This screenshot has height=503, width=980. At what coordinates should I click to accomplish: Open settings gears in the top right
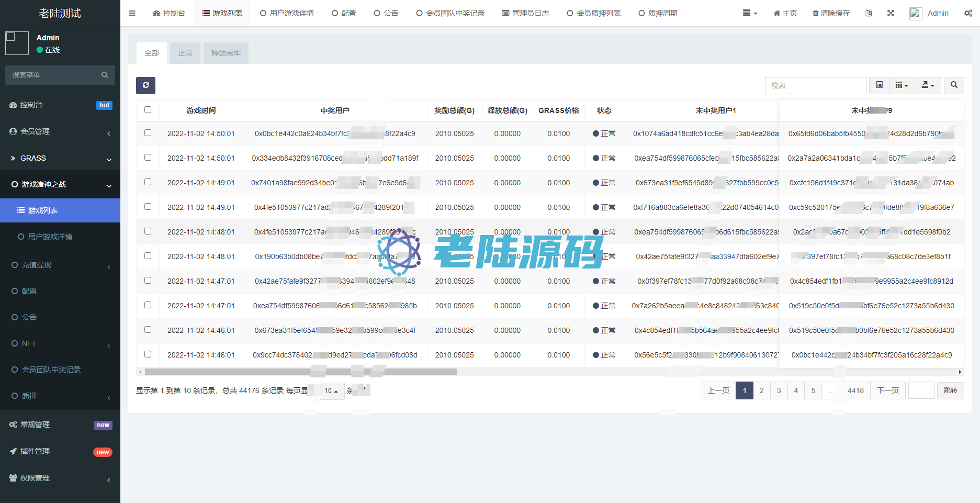pyautogui.click(x=968, y=13)
